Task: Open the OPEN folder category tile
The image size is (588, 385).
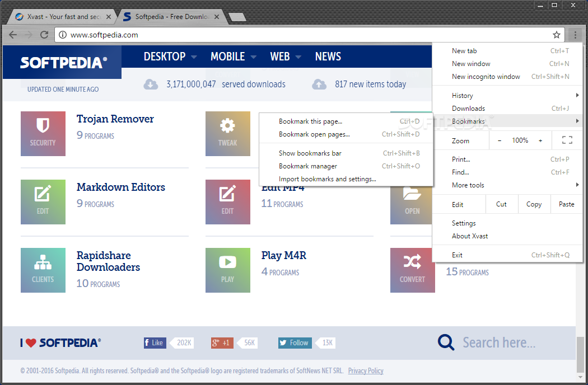Action: click(412, 205)
